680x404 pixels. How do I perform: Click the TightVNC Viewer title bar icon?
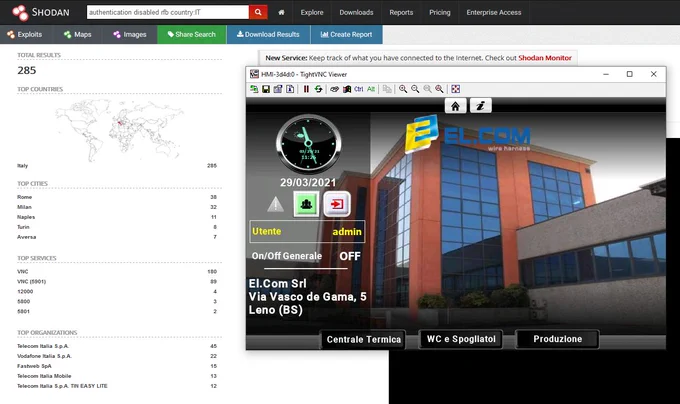pyautogui.click(x=254, y=74)
